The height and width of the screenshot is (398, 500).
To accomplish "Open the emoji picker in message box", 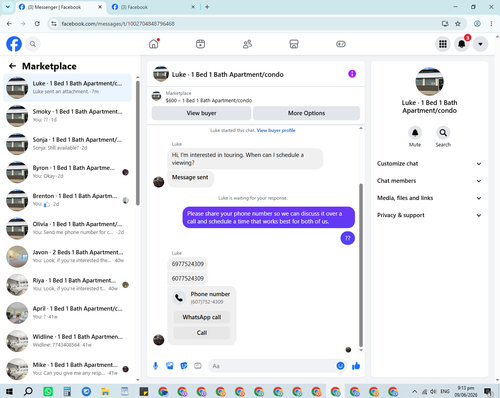I will tap(340, 366).
